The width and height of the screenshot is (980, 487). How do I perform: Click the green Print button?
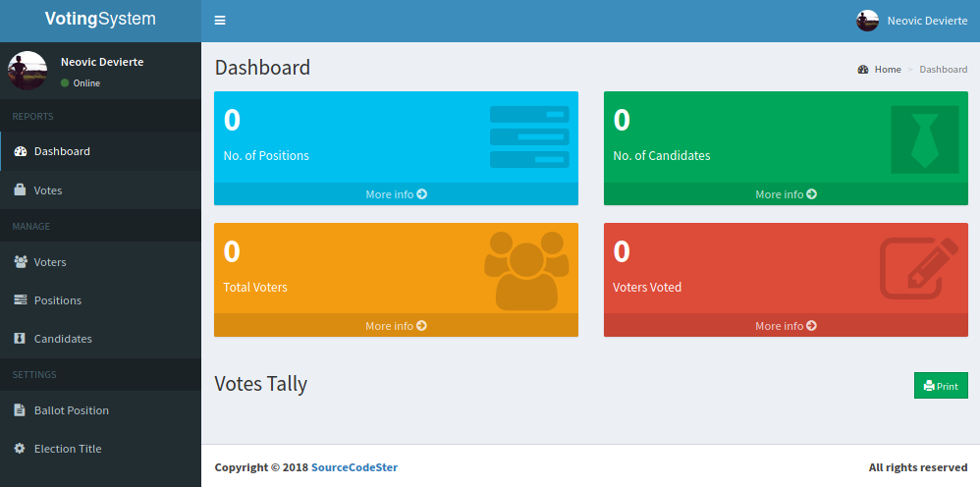941,386
